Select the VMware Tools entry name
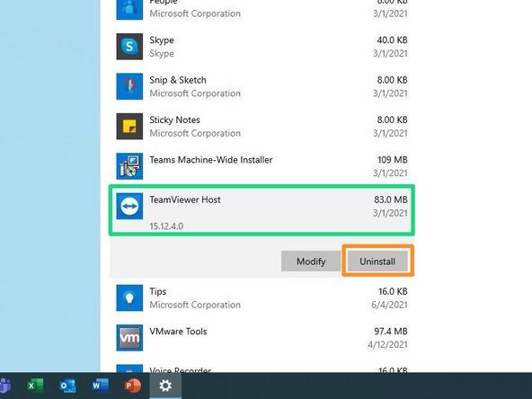 pos(178,332)
